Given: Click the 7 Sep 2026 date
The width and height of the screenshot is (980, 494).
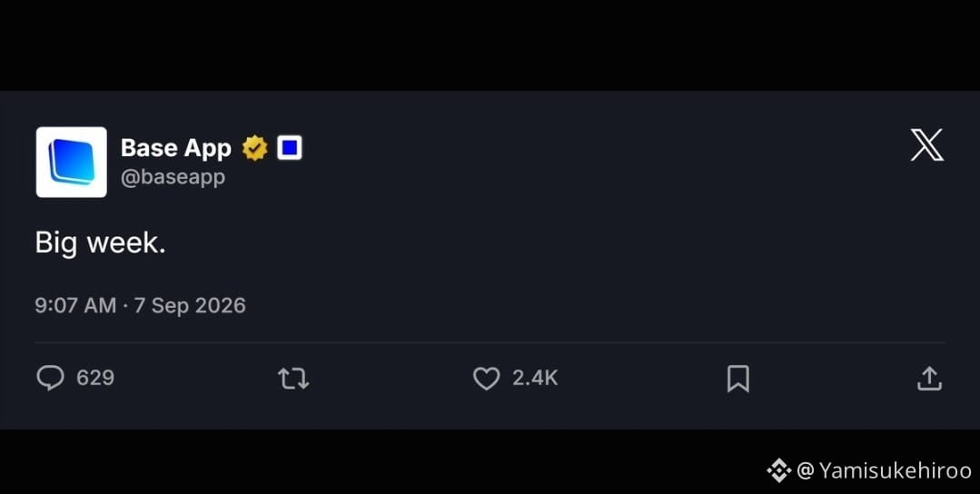Looking at the screenshot, I should 190,305.
